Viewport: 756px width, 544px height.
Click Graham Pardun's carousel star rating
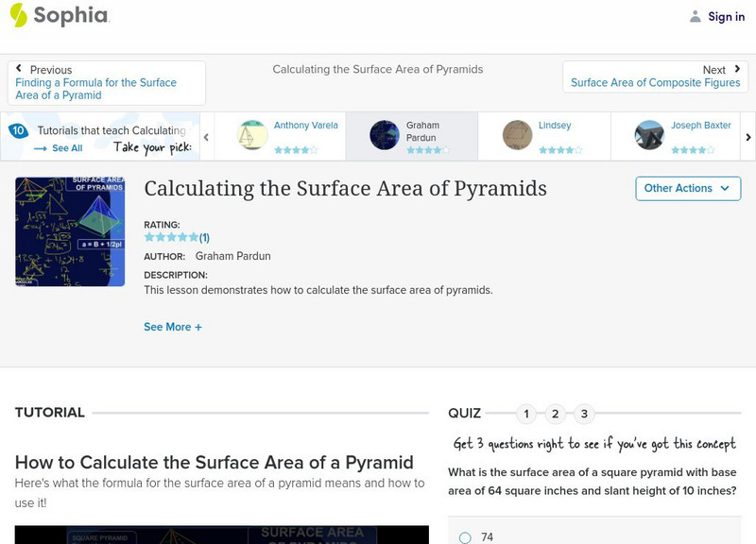428,150
